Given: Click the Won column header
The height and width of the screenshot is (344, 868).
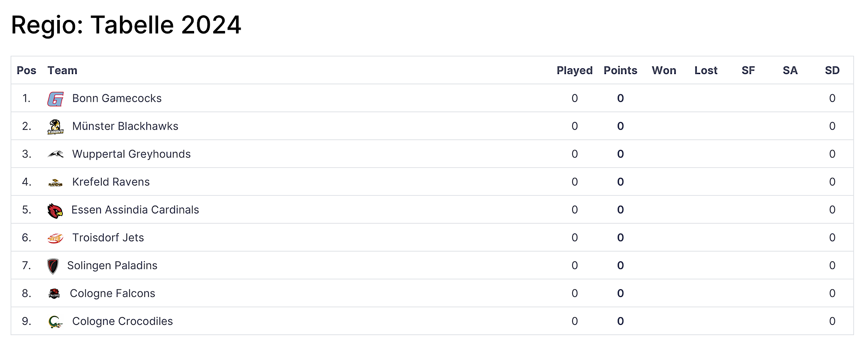Looking at the screenshot, I should tap(664, 70).
